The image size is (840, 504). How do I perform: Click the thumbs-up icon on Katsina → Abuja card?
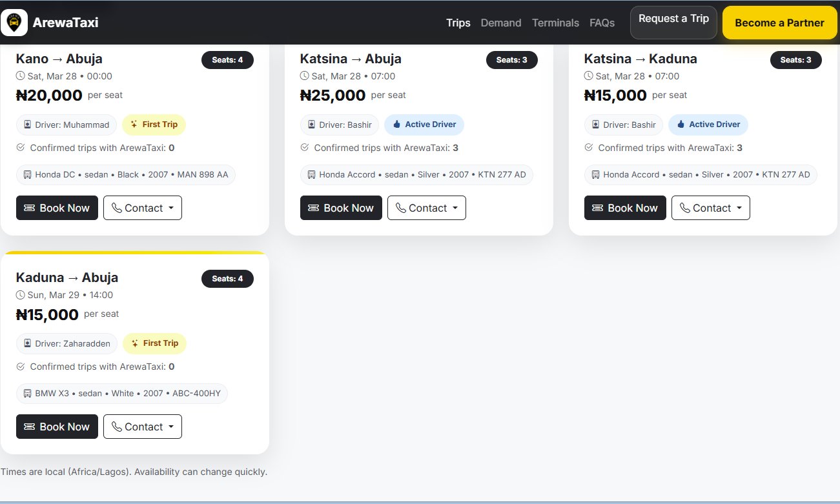[x=396, y=125]
